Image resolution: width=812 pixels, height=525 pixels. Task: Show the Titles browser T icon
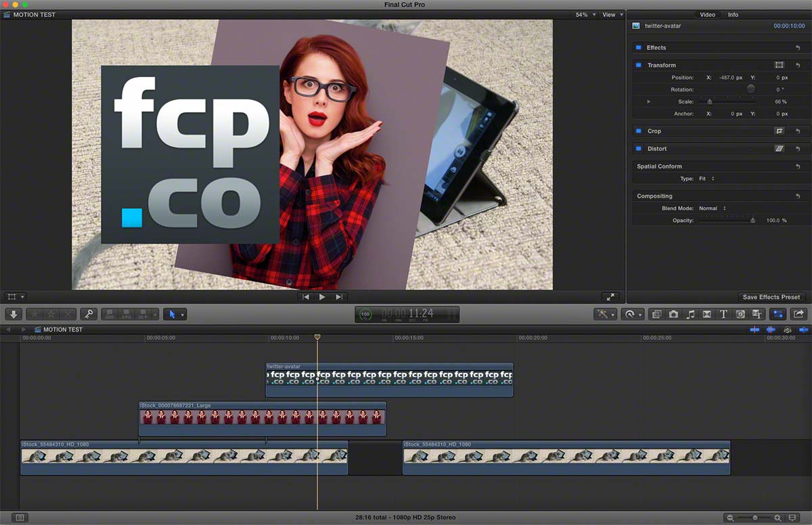pos(723,314)
